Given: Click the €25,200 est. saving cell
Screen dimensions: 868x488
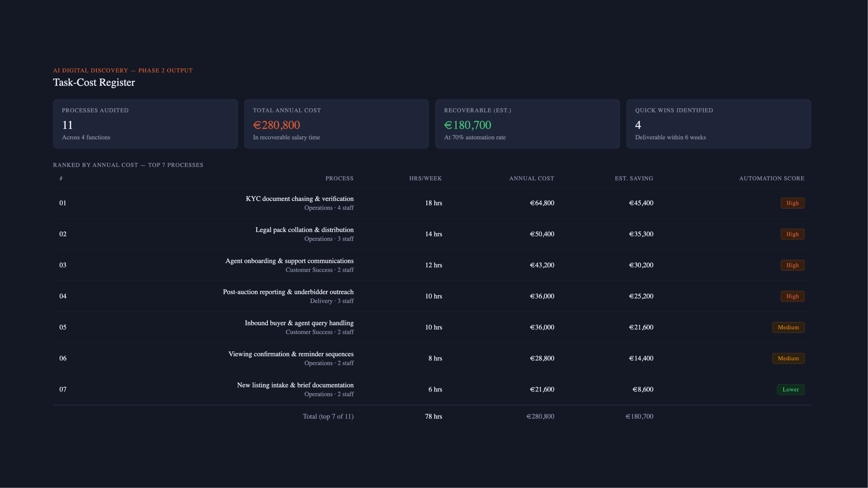Looking at the screenshot, I should 641,296.
